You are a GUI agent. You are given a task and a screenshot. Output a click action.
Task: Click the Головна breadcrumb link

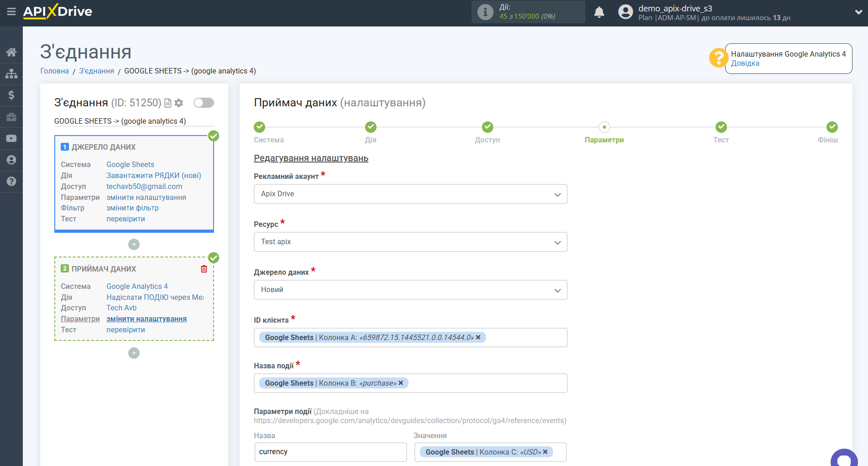click(55, 71)
